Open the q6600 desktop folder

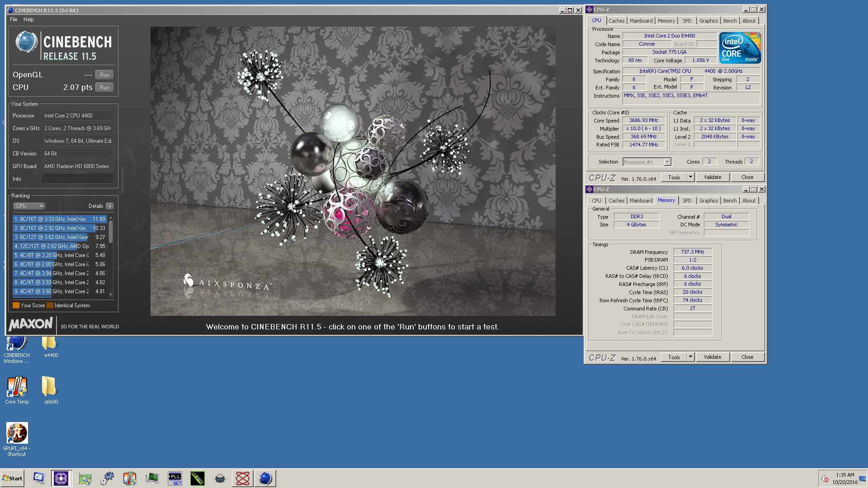pos(51,390)
